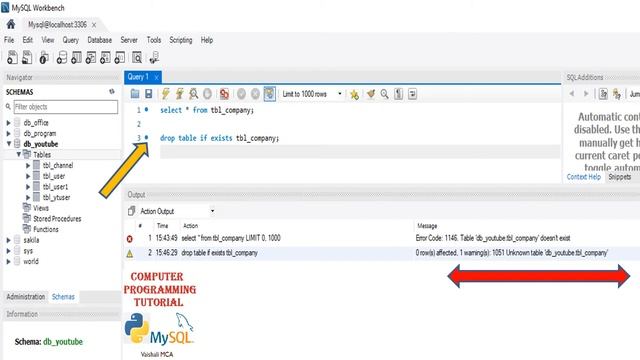Execute the whole script with lightning icon
Screen dimensions: 640x360
[165, 94]
